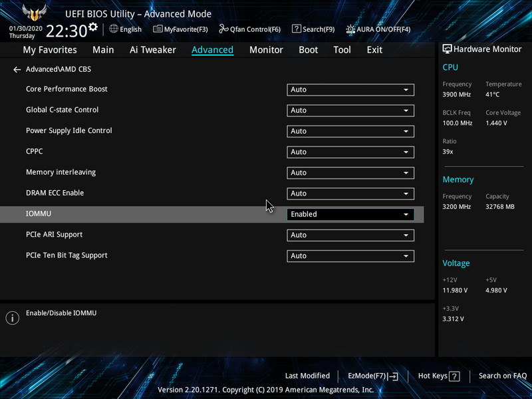Image resolution: width=532 pixels, height=399 pixels.
Task: Open Core Performance Boost dropdown
Action: [350, 90]
